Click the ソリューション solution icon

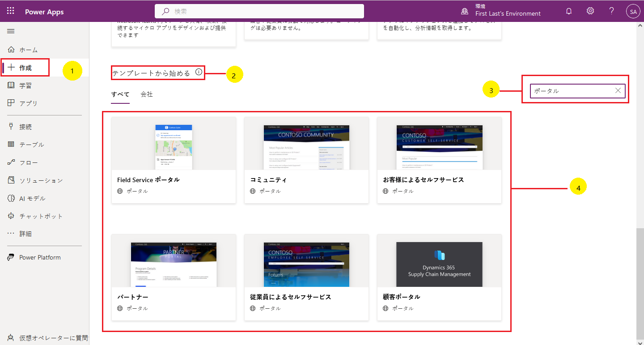tap(11, 180)
